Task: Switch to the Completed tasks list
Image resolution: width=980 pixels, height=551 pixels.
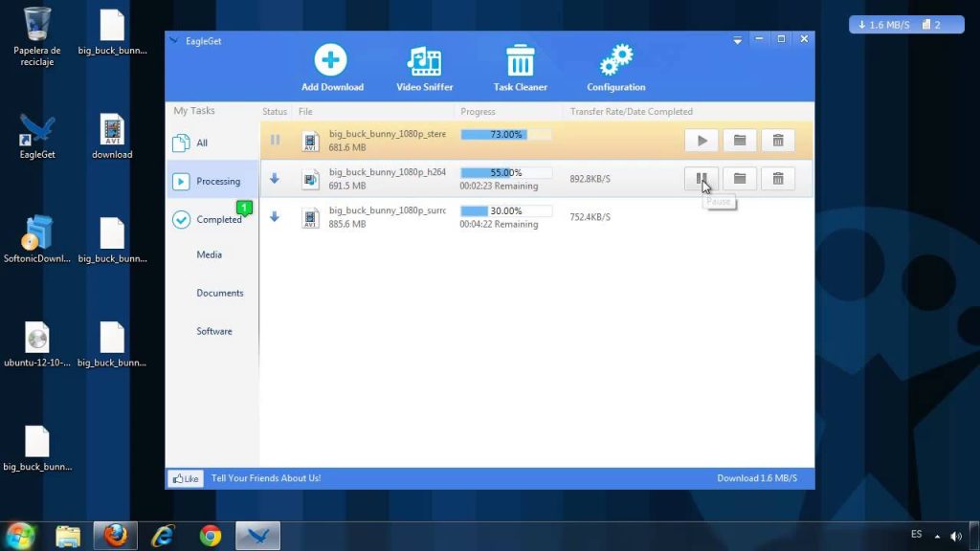Action: [x=218, y=219]
